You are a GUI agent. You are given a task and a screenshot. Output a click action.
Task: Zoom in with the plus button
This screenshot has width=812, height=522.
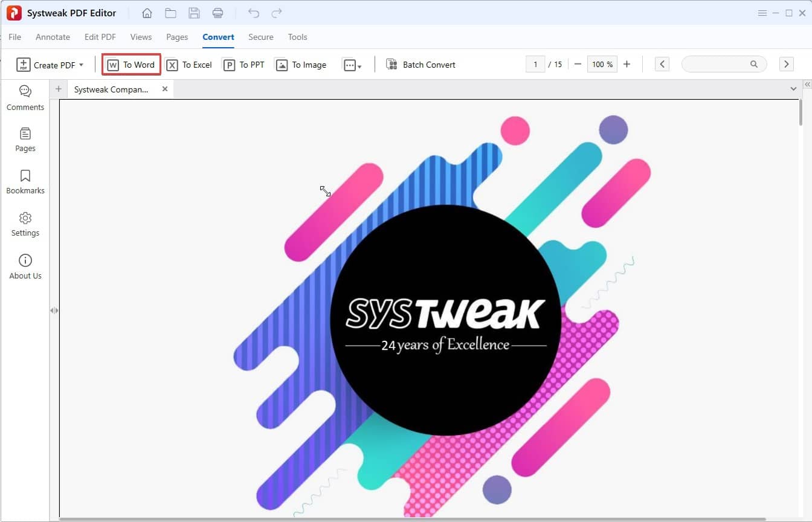click(627, 64)
